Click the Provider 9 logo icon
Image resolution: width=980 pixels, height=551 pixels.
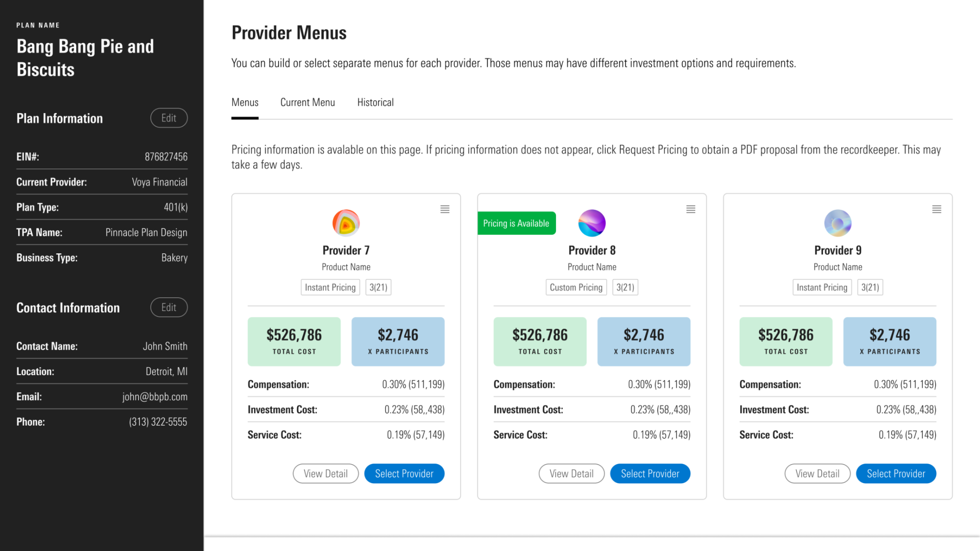click(837, 223)
